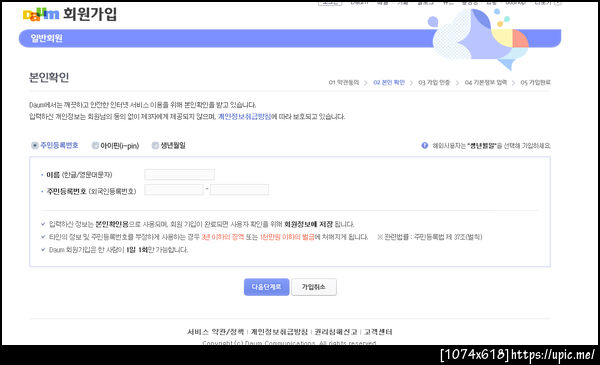Click the 1일 1회 signup limit notice
This screenshot has height=365, width=600.
(119, 250)
